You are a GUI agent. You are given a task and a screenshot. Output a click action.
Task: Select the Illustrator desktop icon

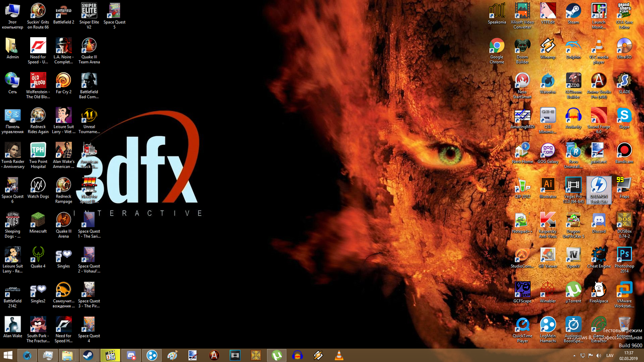[548, 188]
